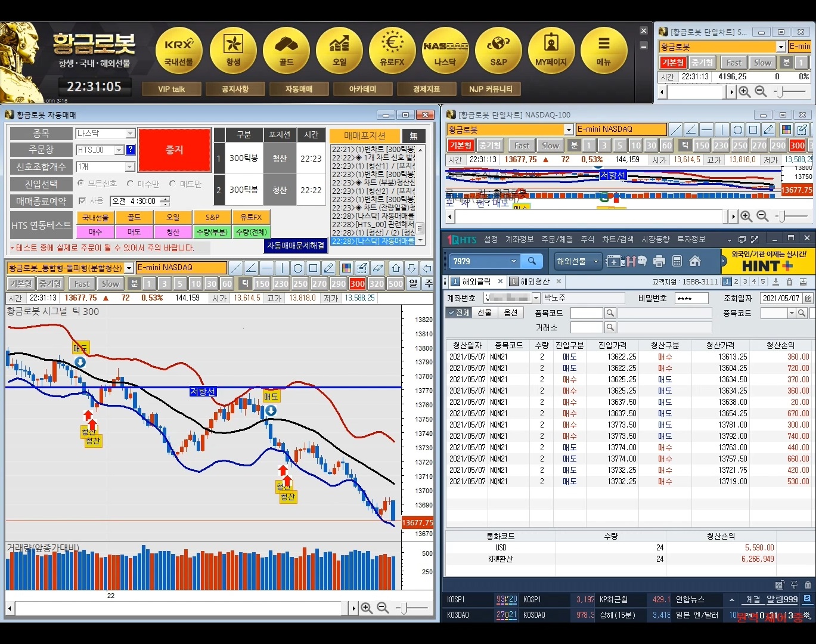Open the 황금로봇 dropdown in the S&P single chart

[781, 47]
